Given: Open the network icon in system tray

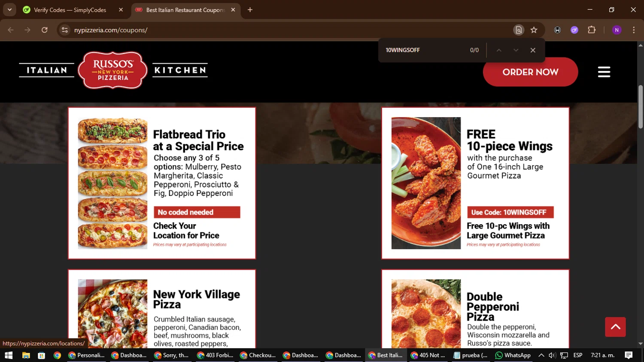Looking at the screenshot, I should click(x=564, y=355).
